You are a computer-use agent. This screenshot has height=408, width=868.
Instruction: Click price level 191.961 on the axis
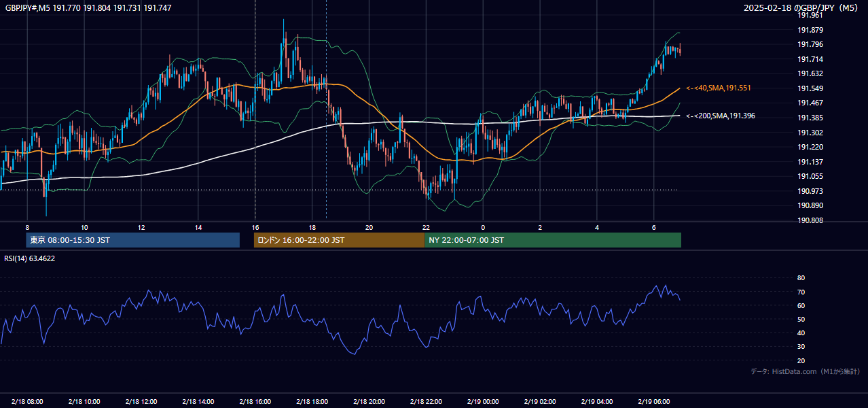click(810, 16)
